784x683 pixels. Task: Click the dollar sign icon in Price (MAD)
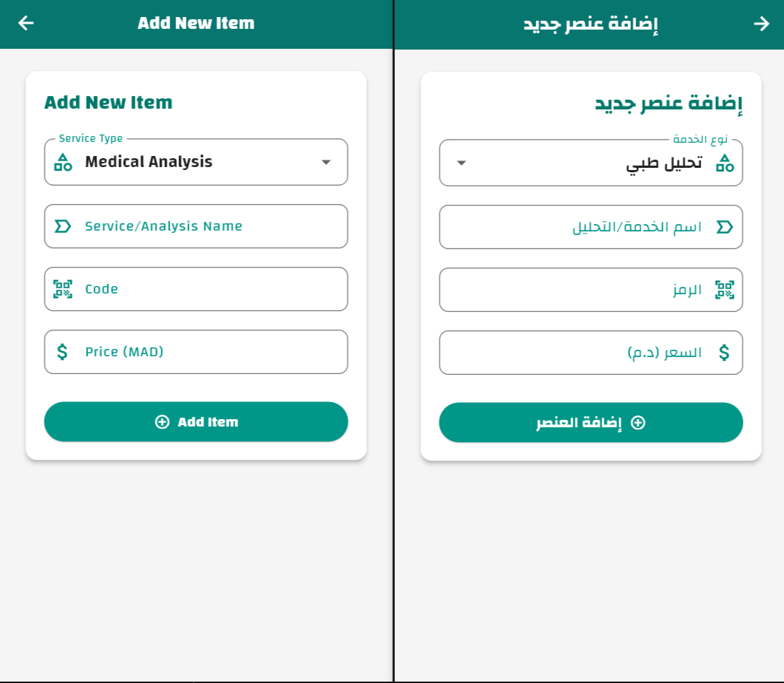63,352
